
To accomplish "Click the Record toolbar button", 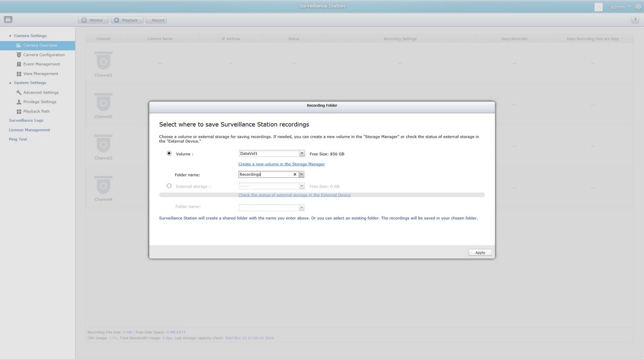I will [156, 20].
